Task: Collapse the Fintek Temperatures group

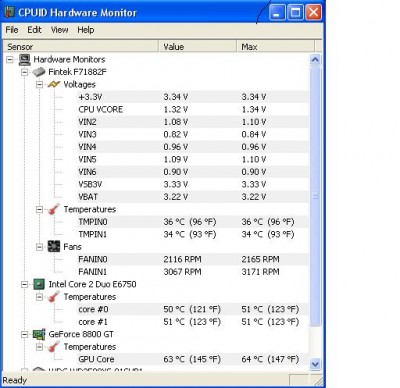Action: click(x=39, y=209)
